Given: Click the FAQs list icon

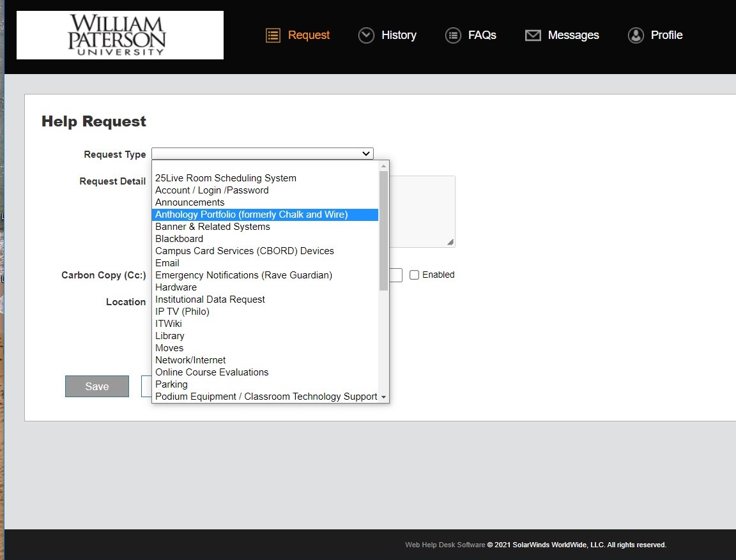Looking at the screenshot, I should click(453, 35).
